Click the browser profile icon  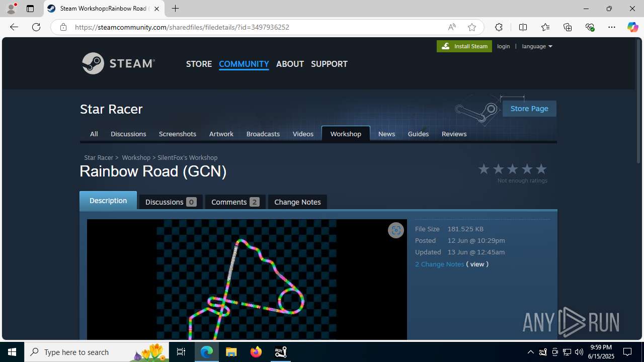point(11,9)
